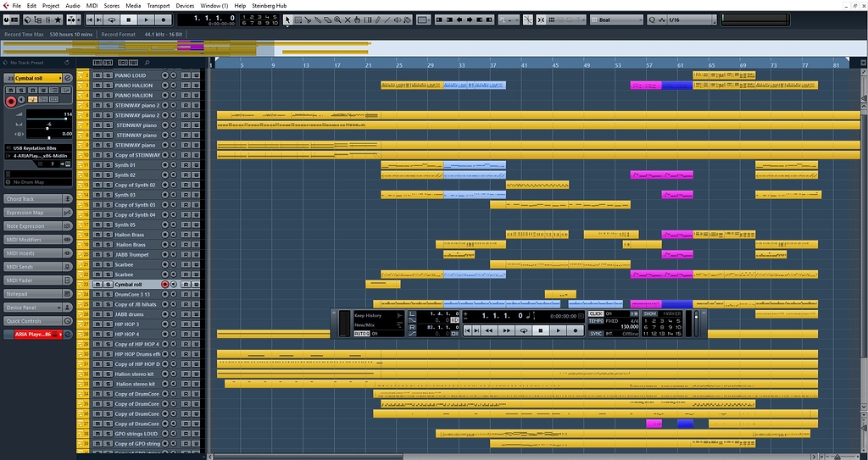Open the Devices menu
This screenshot has height=460, width=868.
185,5
